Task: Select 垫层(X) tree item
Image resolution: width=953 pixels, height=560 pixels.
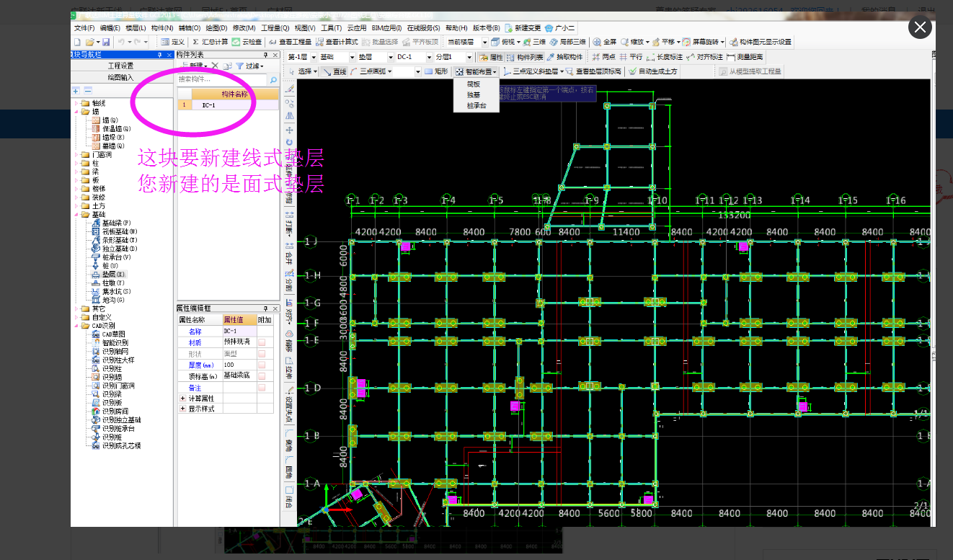Action: tap(109, 275)
